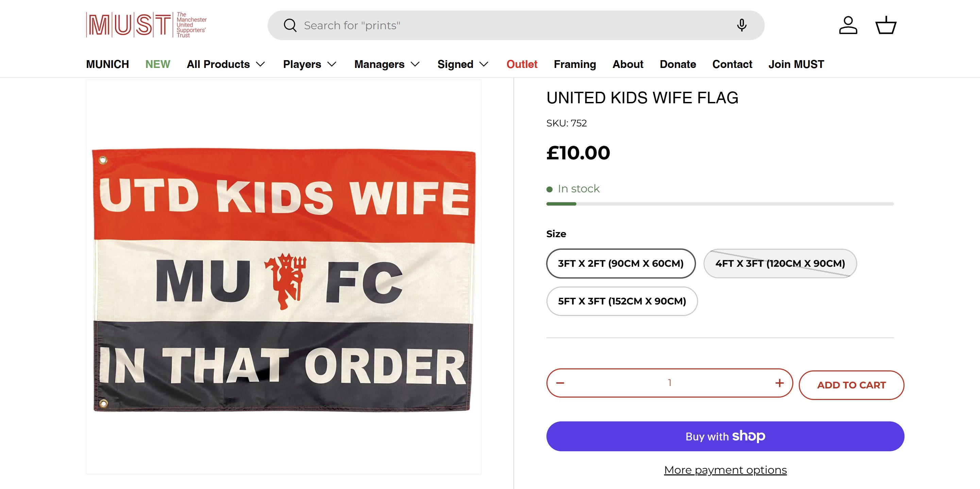Go to the Outlet menu item
The height and width of the screenshot is (489, 980).
pos(522,64)
